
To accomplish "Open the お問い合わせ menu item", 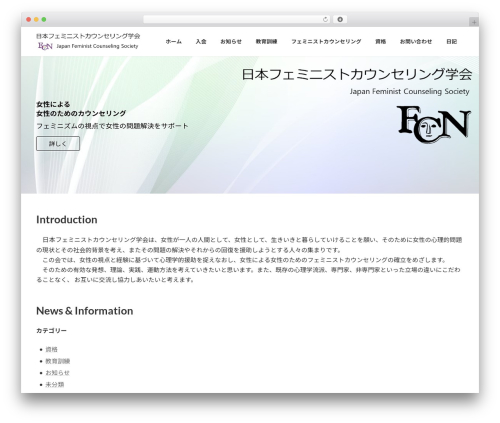I will [416, 42].
